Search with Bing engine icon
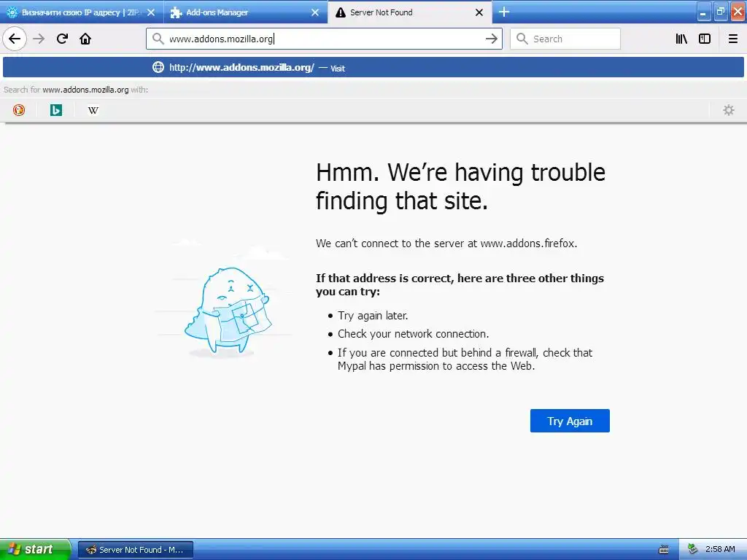Screen dimensions: 747x560 pos(56,110)
